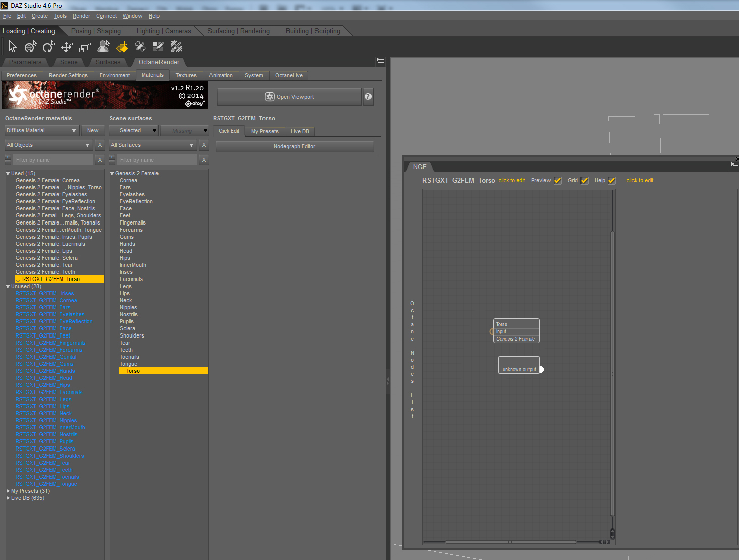Activate the Translate move tool
This screenshot has width=739, height=560.
pos(67,47)
